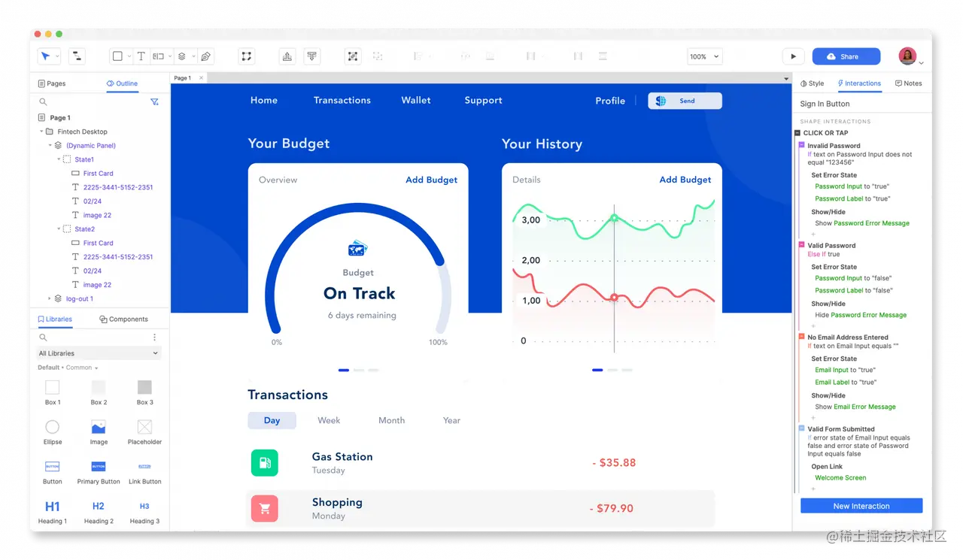Switch to the Style tab

coord(813,83)
